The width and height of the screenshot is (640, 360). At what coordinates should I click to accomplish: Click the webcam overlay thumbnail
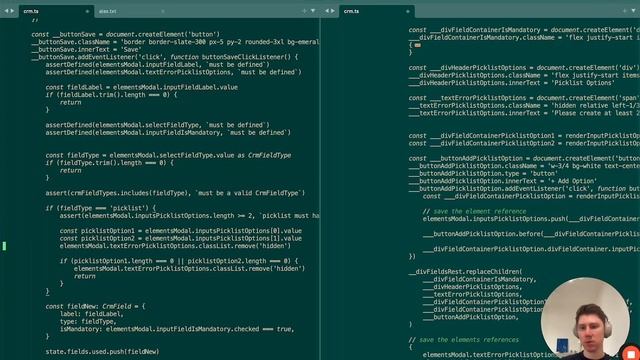pos(585,319)
